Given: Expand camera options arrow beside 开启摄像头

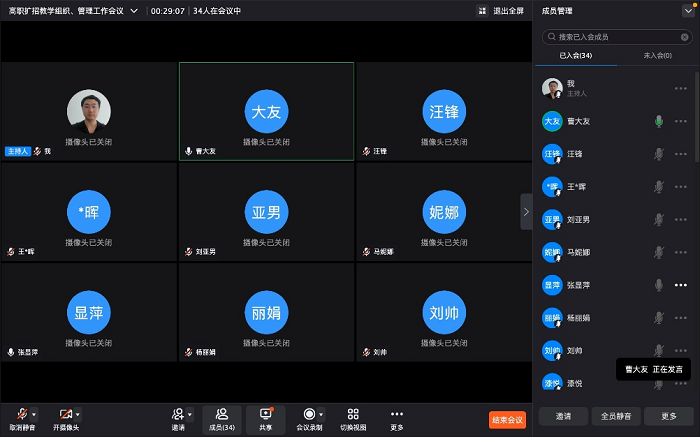Looking at the screenshot, I should click(x=78, y=414).
